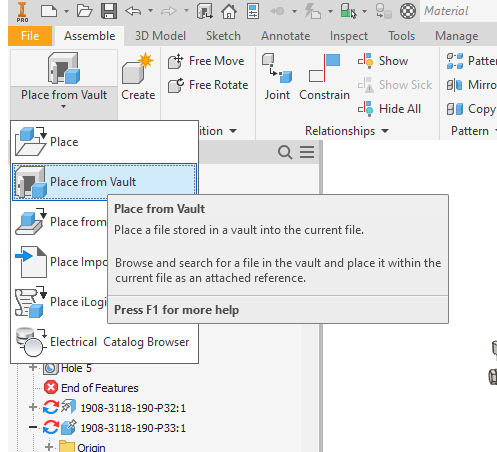Open the New file dropdown arrow
The width and height of the screenshot is (497, 452).
pyautogui.click(x=66, y=11)
